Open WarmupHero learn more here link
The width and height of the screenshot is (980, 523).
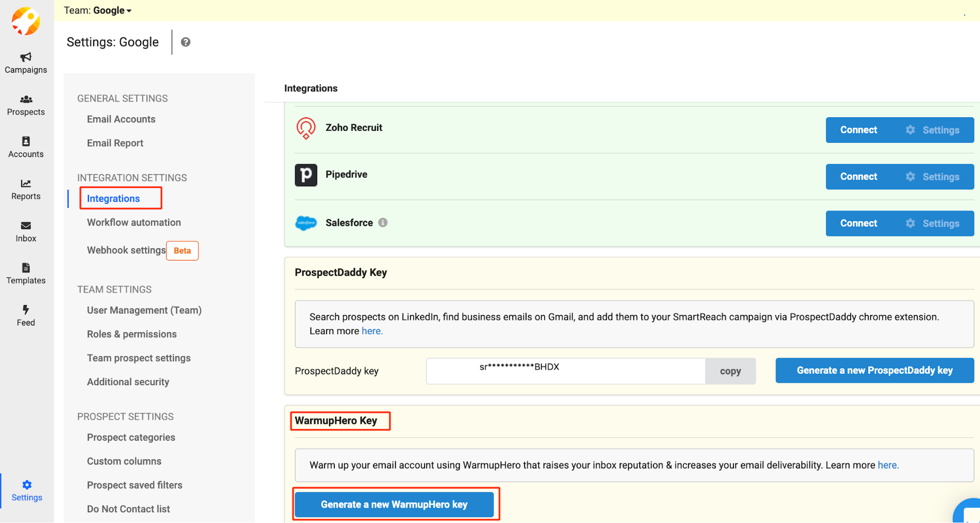[888, 465]
